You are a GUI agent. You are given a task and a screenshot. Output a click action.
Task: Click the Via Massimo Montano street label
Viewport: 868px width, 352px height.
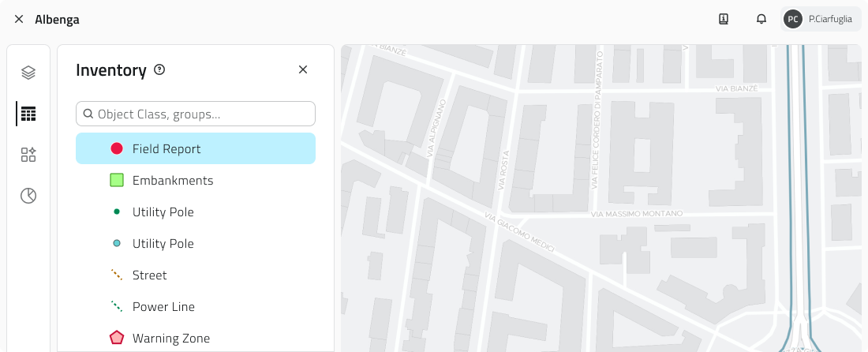coord(636,214)
